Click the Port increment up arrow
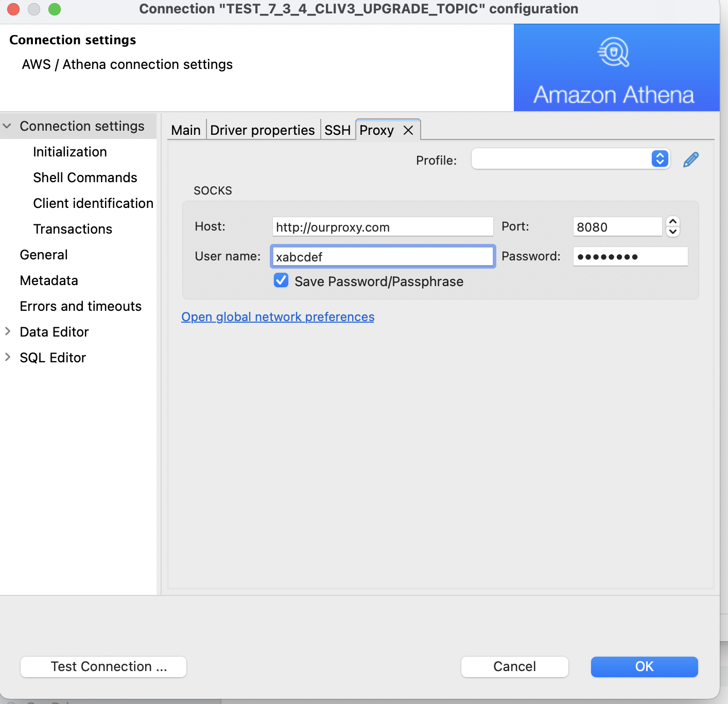 coord(672,222)
